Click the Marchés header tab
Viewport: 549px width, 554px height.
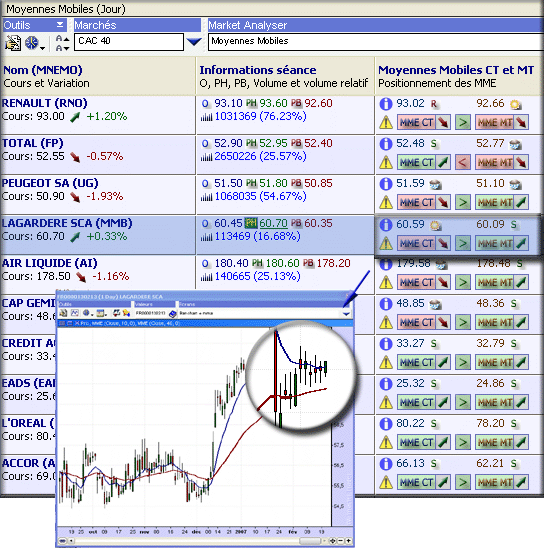click(x=137, y=25)
